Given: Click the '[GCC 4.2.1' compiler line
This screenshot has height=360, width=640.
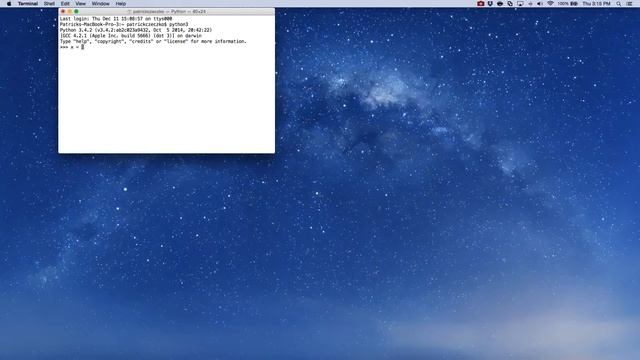Looking at the screenshot, I should point(131,36).
